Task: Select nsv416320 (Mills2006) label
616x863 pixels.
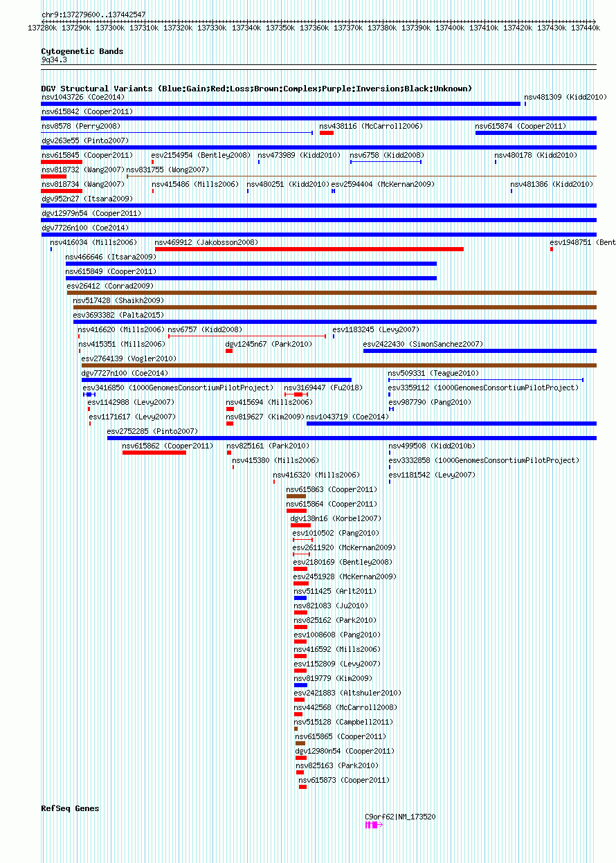Action: point(316,475)
